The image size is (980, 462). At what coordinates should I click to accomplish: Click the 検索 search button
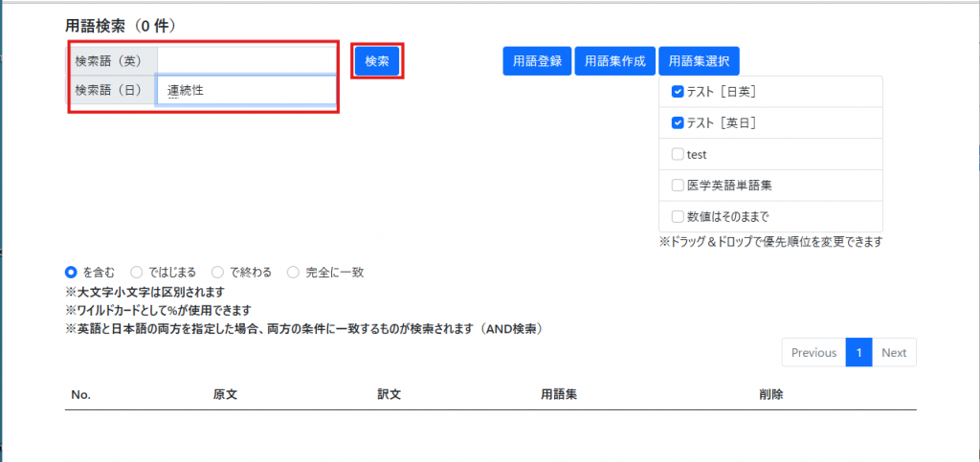(x=376, y=61)
